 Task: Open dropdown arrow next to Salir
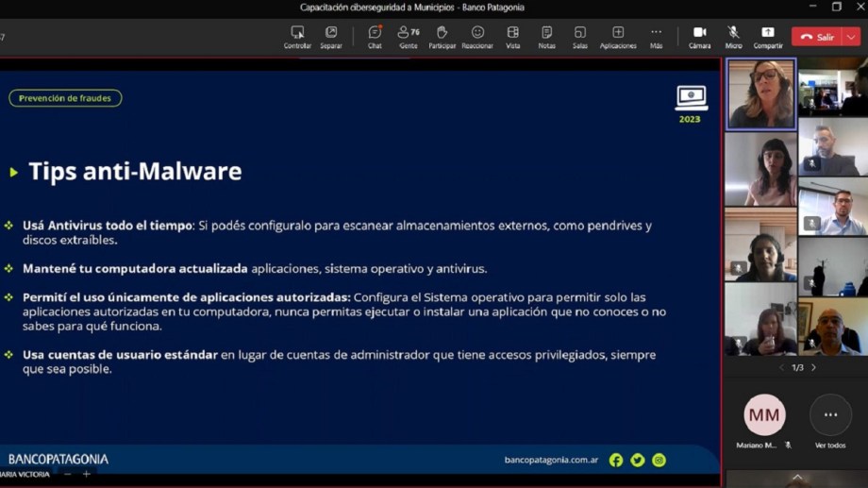[851, 37]
